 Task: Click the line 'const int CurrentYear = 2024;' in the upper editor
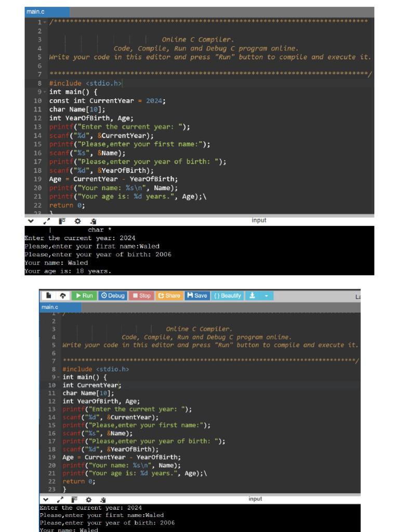tap(107, 101)
